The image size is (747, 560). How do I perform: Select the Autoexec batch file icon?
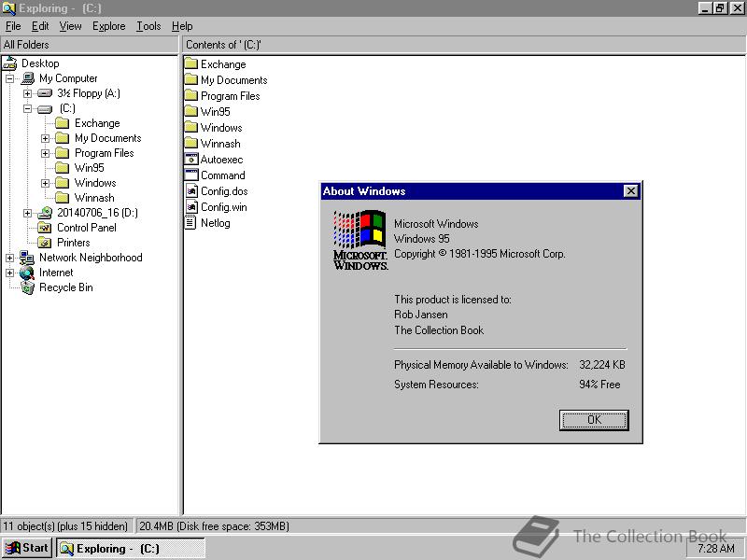pyautogui.click(x=191, y=159)
